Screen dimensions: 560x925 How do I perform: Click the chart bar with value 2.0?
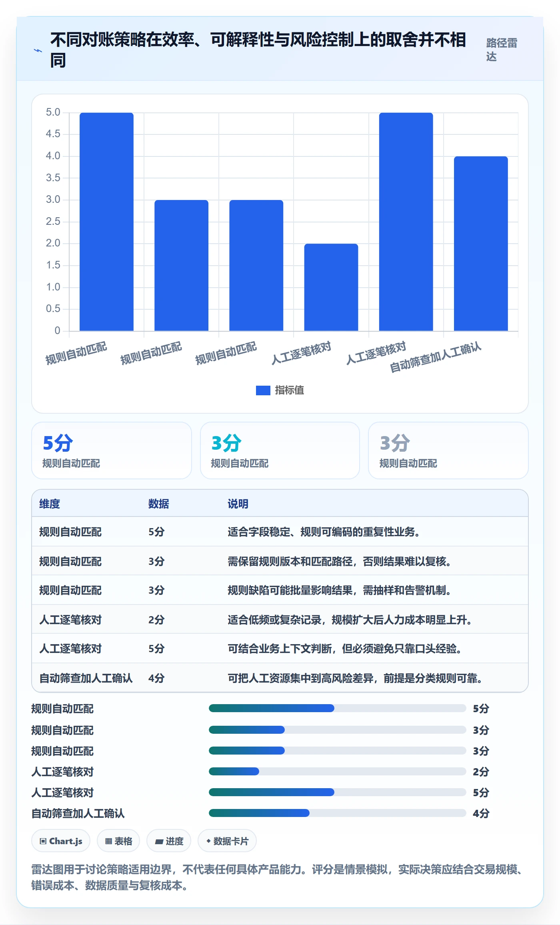click(x=331, y=287)
